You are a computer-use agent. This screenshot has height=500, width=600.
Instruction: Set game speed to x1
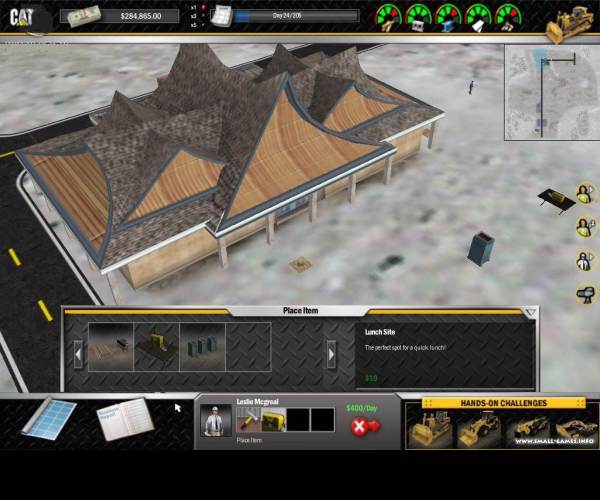coord(199,7)
